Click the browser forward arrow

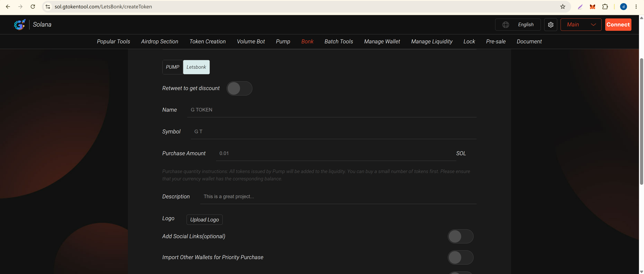coord(21,7)
